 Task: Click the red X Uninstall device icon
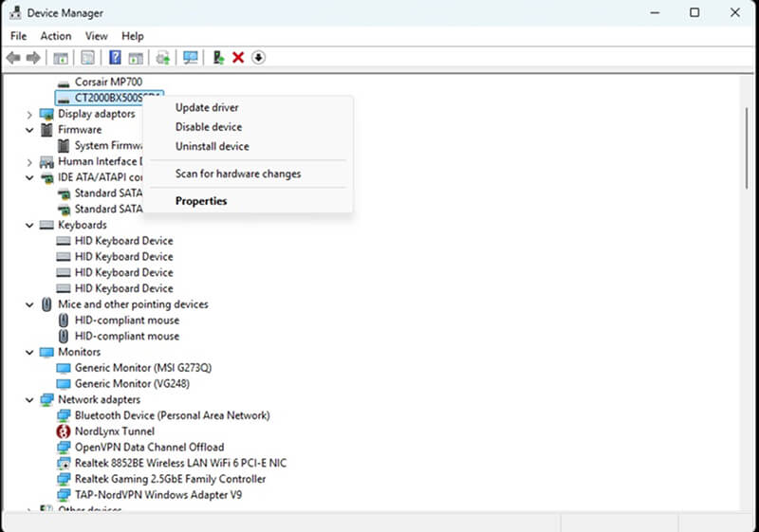point(238,58)
